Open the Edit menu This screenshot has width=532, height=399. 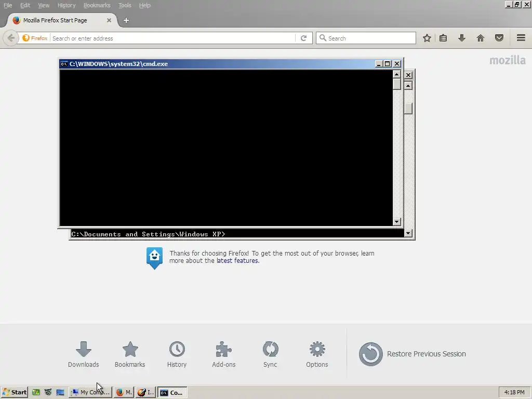[x=25, y=5]
